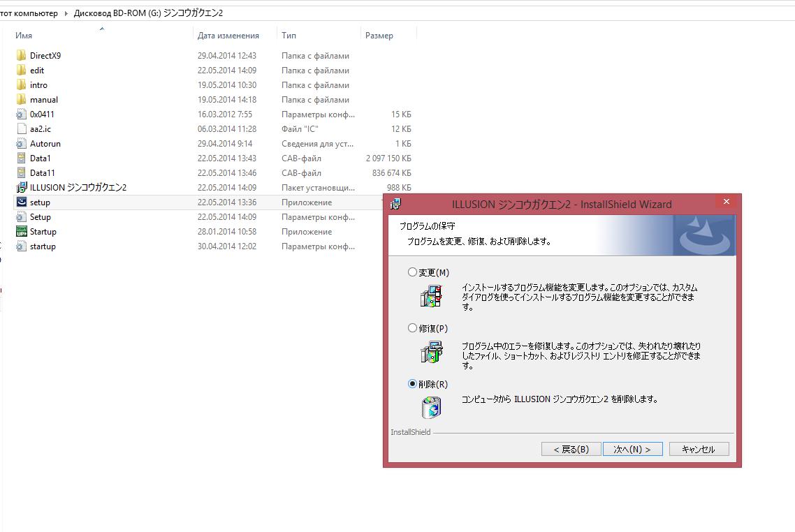Select the 修復(P) repair radio button

[412, 328]
